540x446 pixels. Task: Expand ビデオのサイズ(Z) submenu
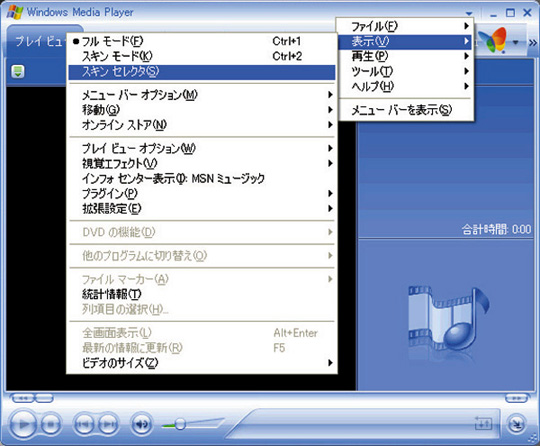click(x=202, y=363)
